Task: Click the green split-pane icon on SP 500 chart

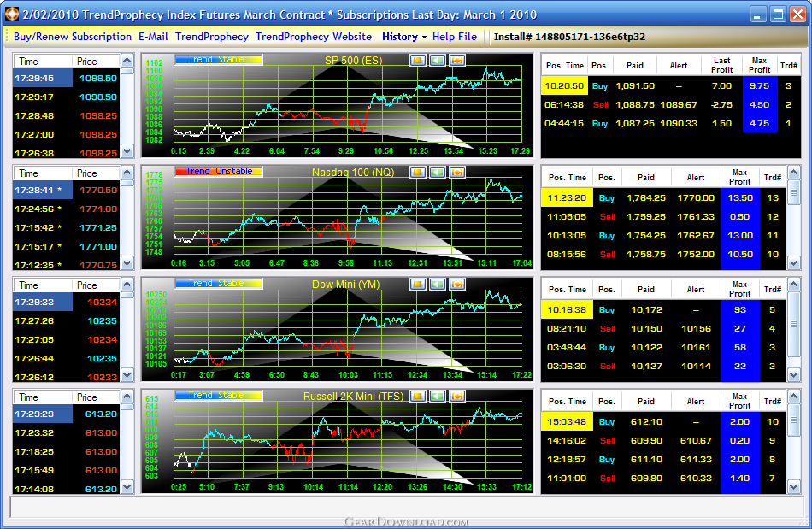Action: (437, 60)
